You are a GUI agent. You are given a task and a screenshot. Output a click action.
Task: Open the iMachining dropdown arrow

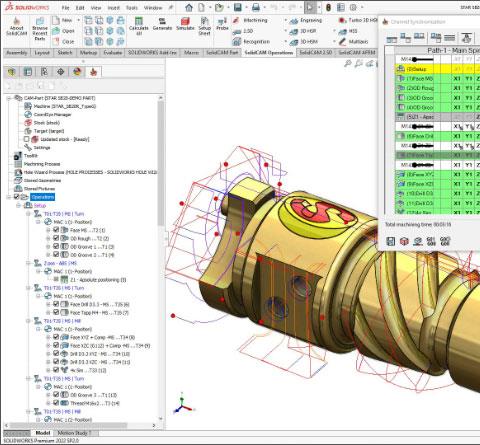[x=286, y=20]
